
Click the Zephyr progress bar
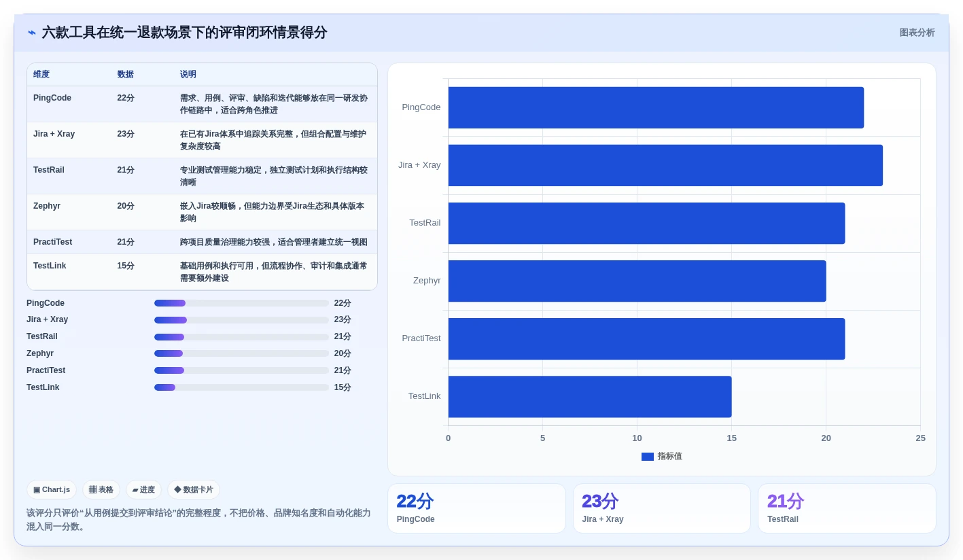241,353
